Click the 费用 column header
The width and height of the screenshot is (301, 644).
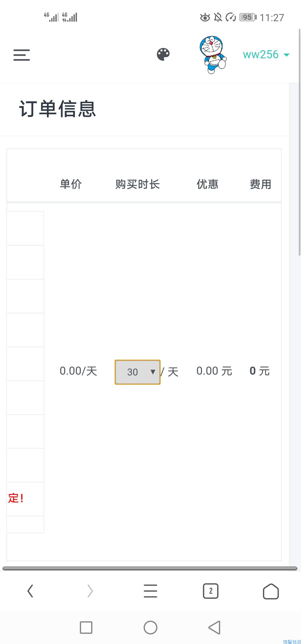point(260,184)
